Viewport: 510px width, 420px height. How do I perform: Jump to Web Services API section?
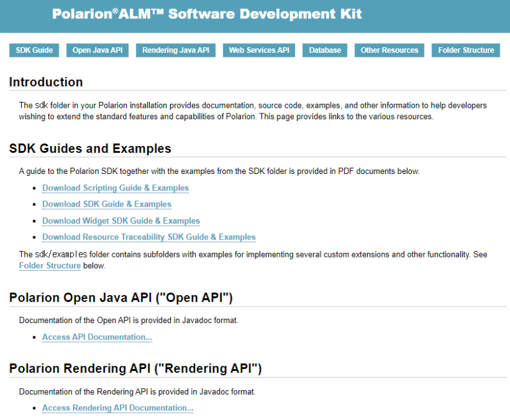point(259,50)
